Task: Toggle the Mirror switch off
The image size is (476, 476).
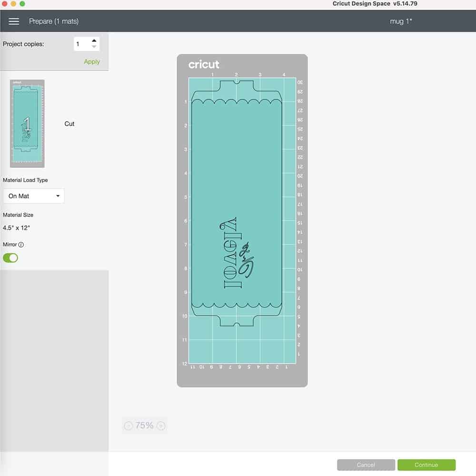Action: point(10,258)
